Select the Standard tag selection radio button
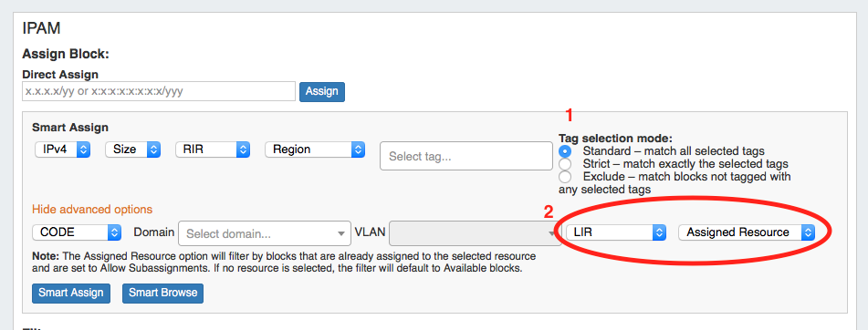This screenshot has width=868, height=330. (x=565, y=151)
